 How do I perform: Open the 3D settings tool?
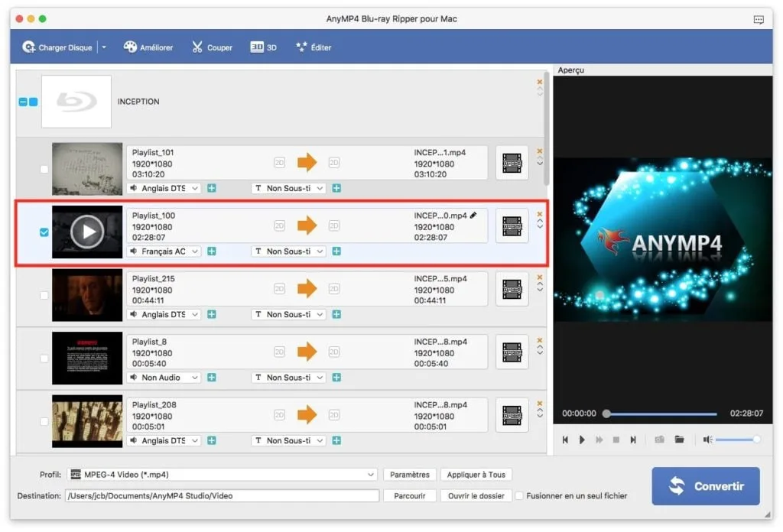(x=263, y=47)
